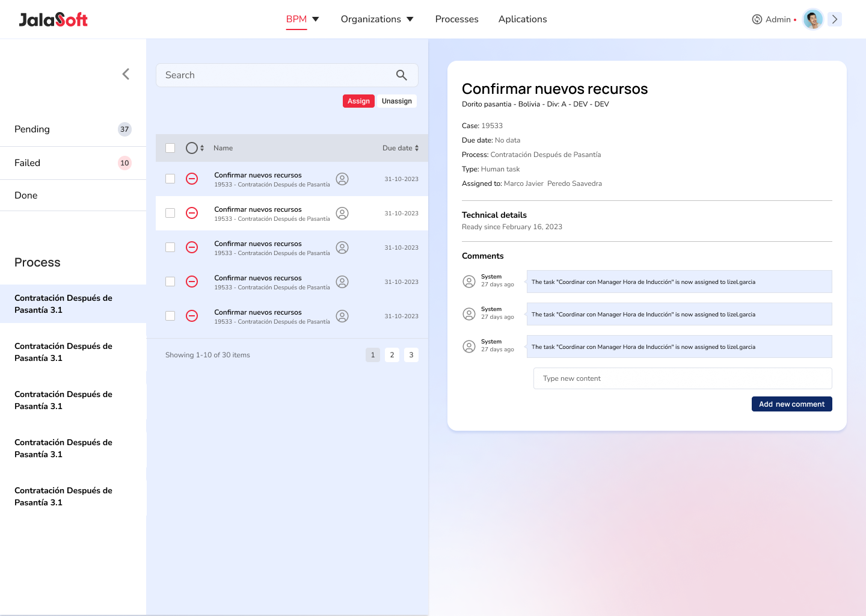Show Done tasks
Screen dimensions: 866x616
coord(73,196)
